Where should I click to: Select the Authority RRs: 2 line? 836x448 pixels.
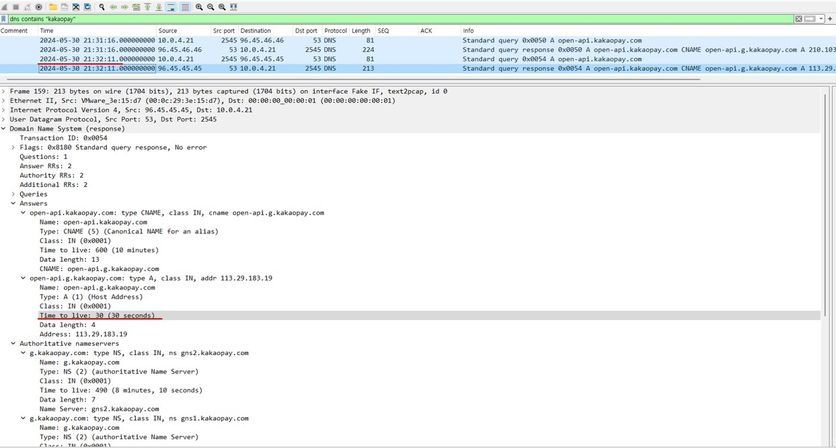(x=51, y=175)
